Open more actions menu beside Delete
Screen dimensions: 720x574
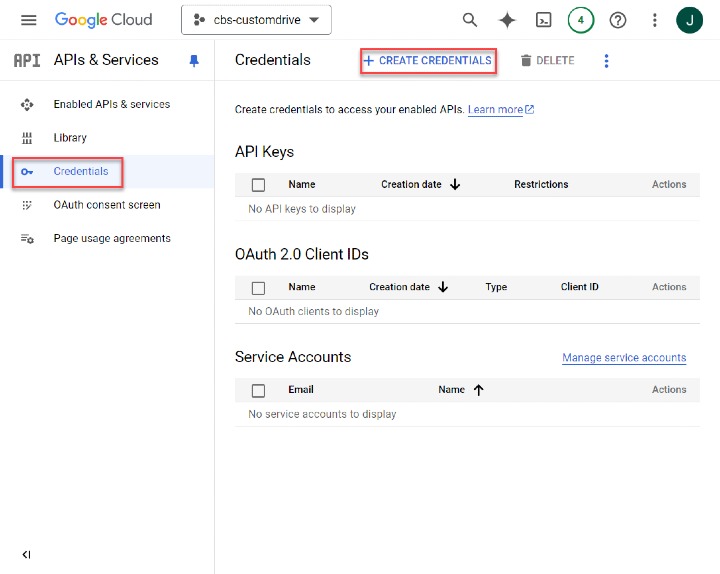tap(606, 61)
